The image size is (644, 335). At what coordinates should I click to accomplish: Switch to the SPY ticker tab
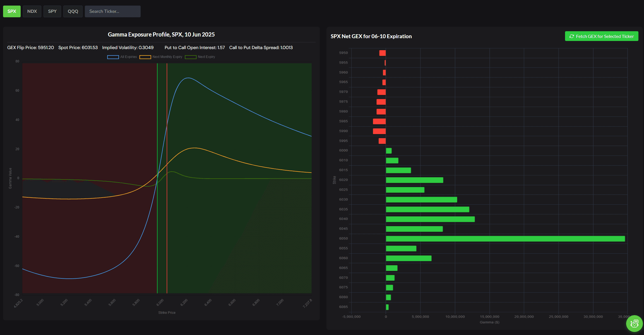coord(52,11)
